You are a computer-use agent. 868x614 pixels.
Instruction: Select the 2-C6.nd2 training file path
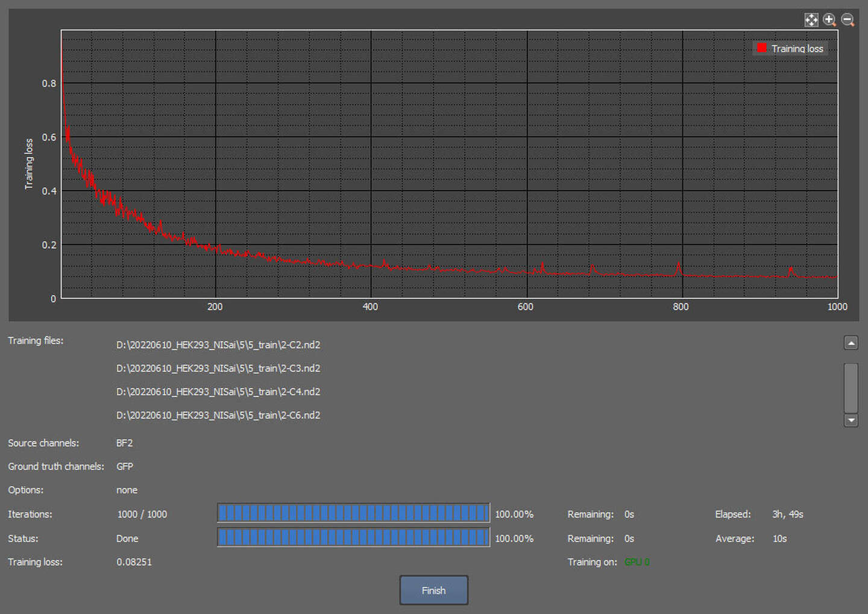tap(218, 415)
